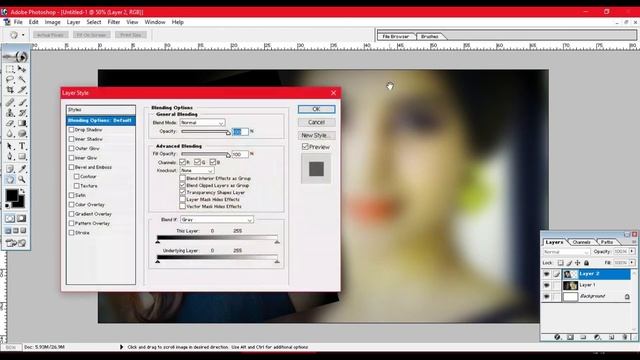Select the Shape rectangle tool
The width and height of the screenshot is (640, 360).
tap(22, 156)
